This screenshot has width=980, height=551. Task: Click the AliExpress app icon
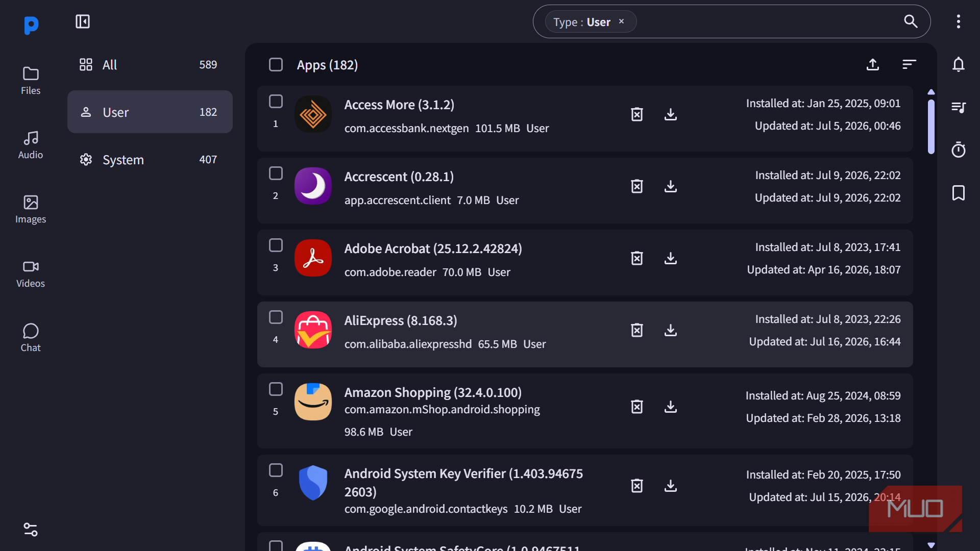313,330
